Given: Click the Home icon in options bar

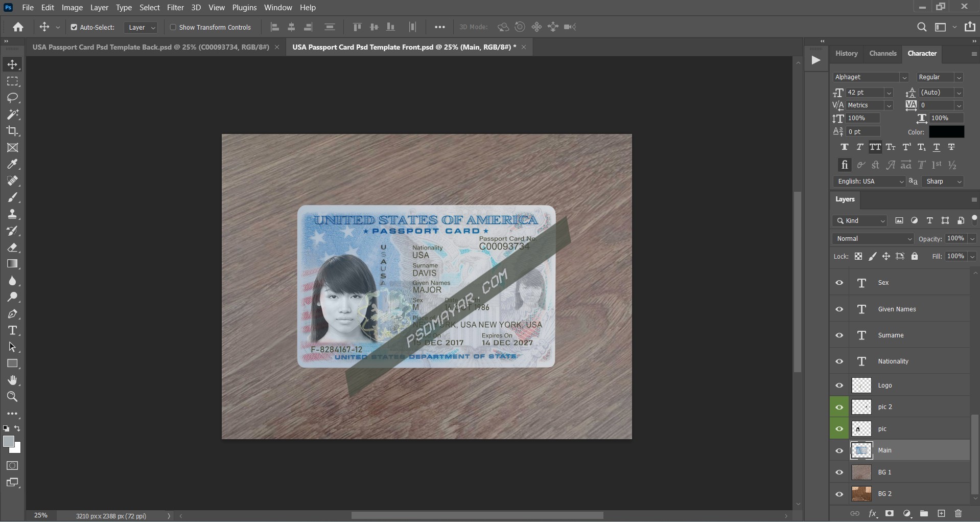Looking at the screenshot, I should click(18, 27).
